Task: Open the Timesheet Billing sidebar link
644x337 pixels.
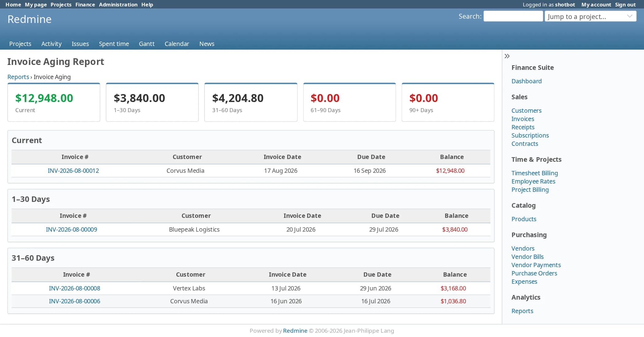Action: pos(535,173)
